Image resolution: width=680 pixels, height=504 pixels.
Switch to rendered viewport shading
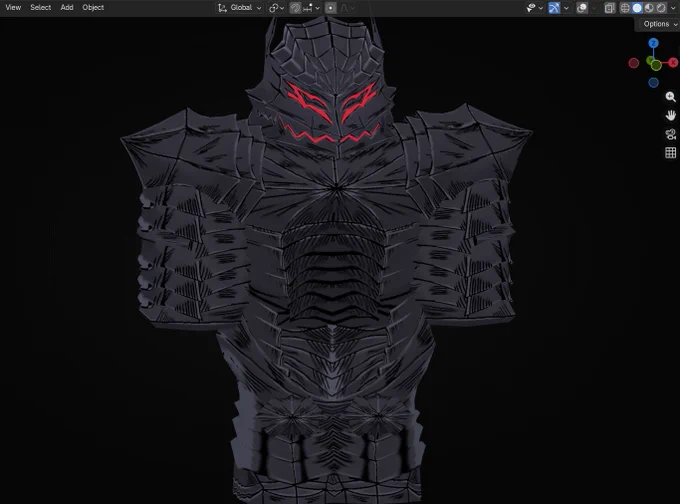tap(660, 8)
